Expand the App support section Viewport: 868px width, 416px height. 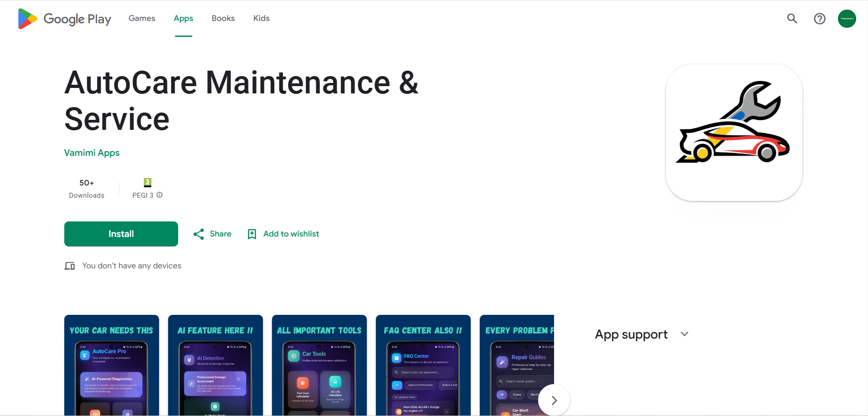click(x=684, y=334)
